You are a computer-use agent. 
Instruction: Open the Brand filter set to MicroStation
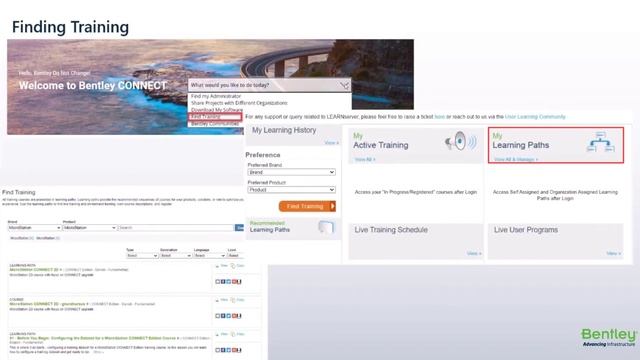click(x=34, y=228)
